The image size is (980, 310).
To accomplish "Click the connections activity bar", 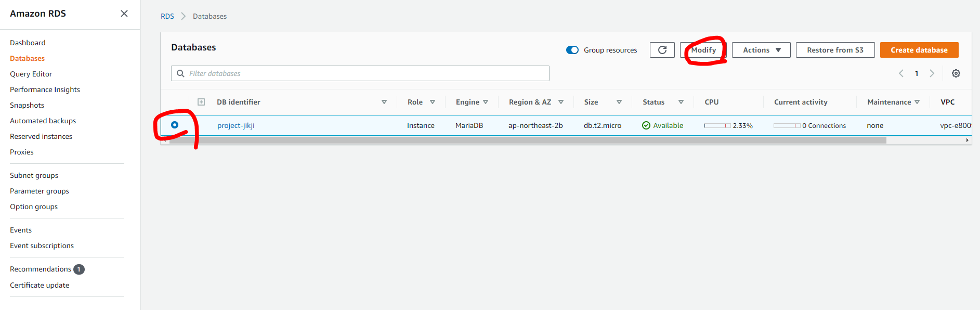I will tap(787, 126).
